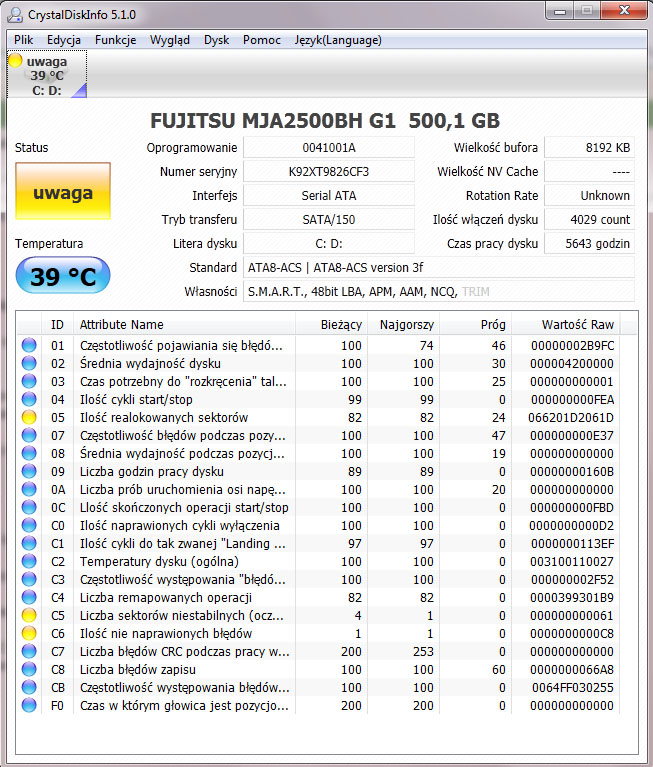Click the Próg column header
The height and width of the screenshot is (767, 653).
coord(475,324)
